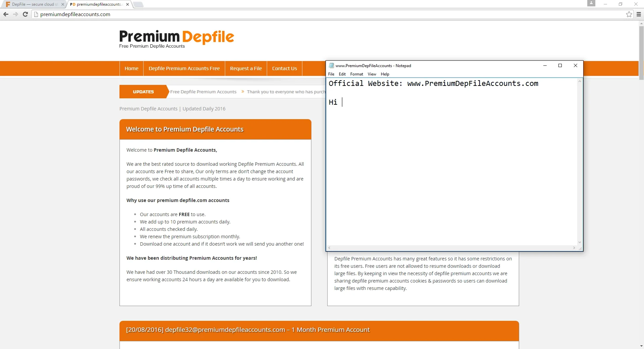Click Notepad vertical scrollbar up arrow
Image resolution: width=644 pixels, height=349 pixels.
(580, 82)
